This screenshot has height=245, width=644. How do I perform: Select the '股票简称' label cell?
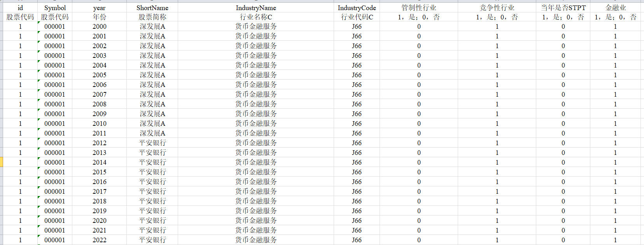[x=152, y=17]
